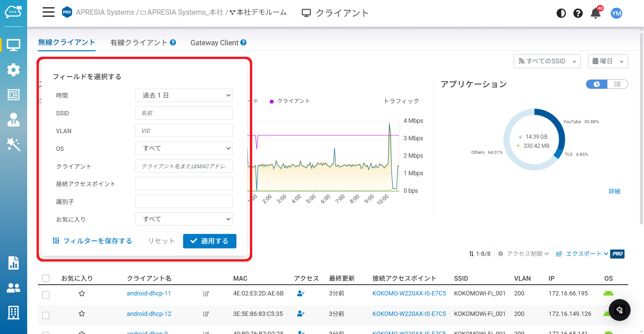The image size is (644, 334).
Task: Switch to the 有線クライアント tab
Action: point(139,43)
